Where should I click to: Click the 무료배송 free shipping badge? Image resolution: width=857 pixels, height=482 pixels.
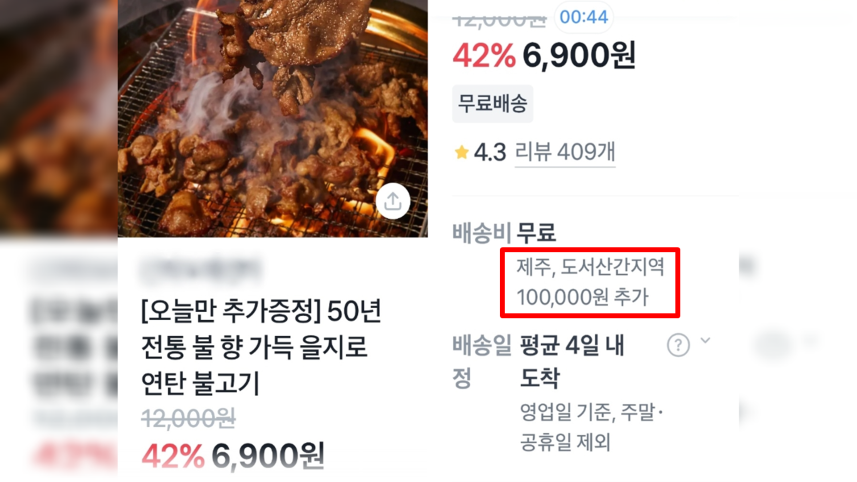[492, 103]
